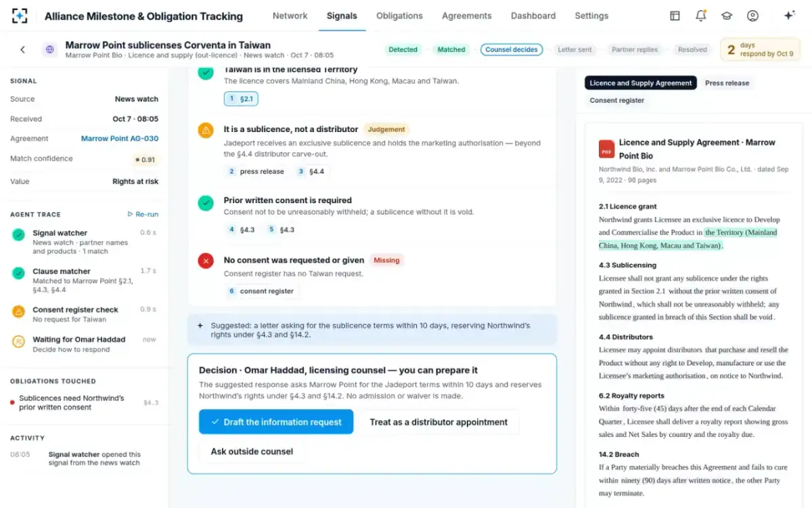Image resolution: width=812 pixels, height=508 pixels.
Task: Click orange warning icon on sublicence finding
Action: 206,131
